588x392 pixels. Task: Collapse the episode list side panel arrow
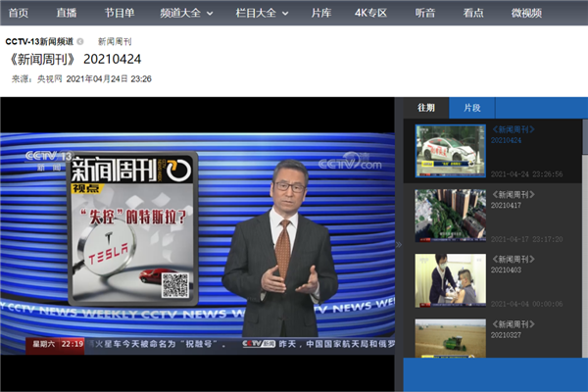pyautogui.click(x=398, y=244)
